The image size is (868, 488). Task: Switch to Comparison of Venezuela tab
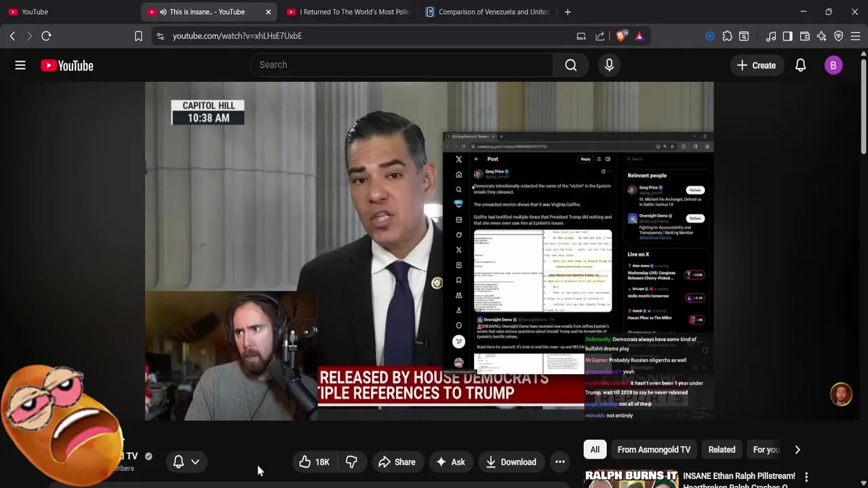[487, 12]
